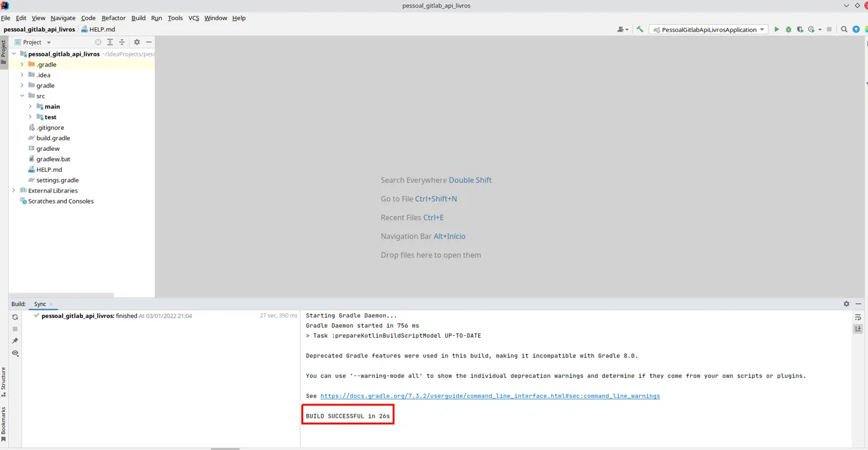Collapse all icon in Project panel header

[x=122, y=42]
